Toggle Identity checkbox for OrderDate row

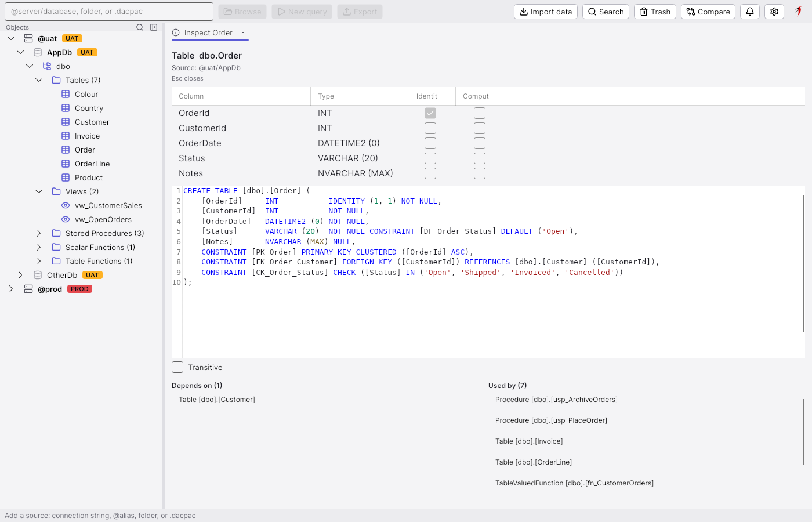point(430,143)
